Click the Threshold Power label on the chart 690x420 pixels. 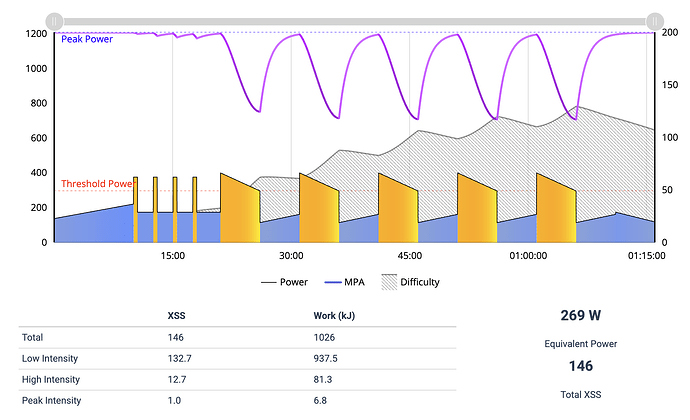click(x=96, y=184)
